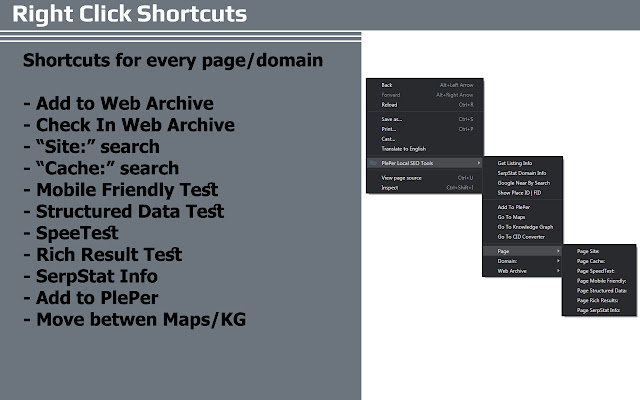Choose Go To Maps
640x400 pixels.
click(522, 217)
